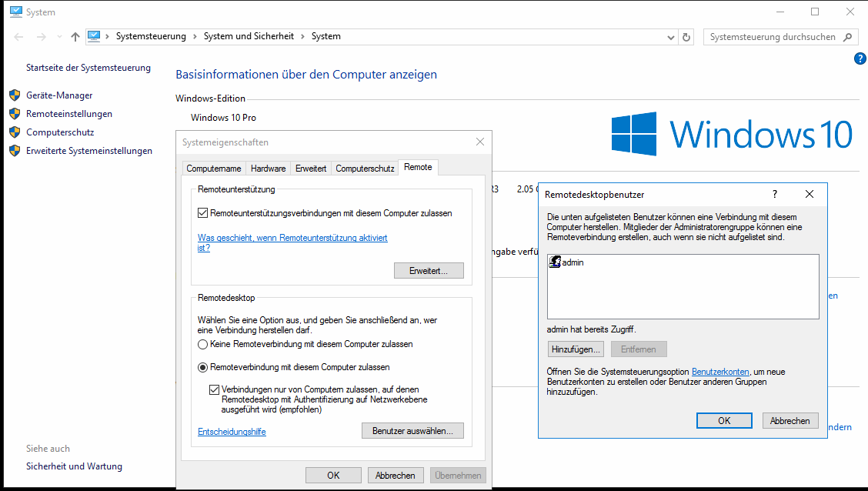Open Erweiterte Systemeinstellungen link
The width and height of the screenshot is (868, 491).
[x=89, y=151]
